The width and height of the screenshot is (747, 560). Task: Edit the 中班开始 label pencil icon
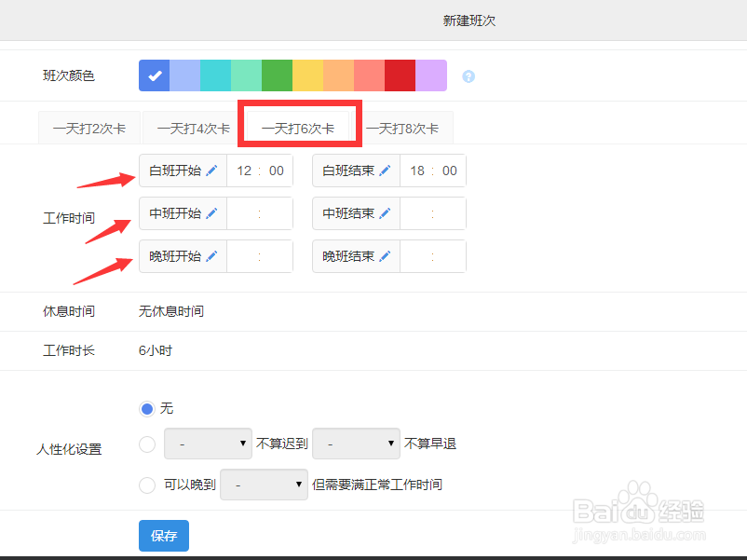(211, 213)
